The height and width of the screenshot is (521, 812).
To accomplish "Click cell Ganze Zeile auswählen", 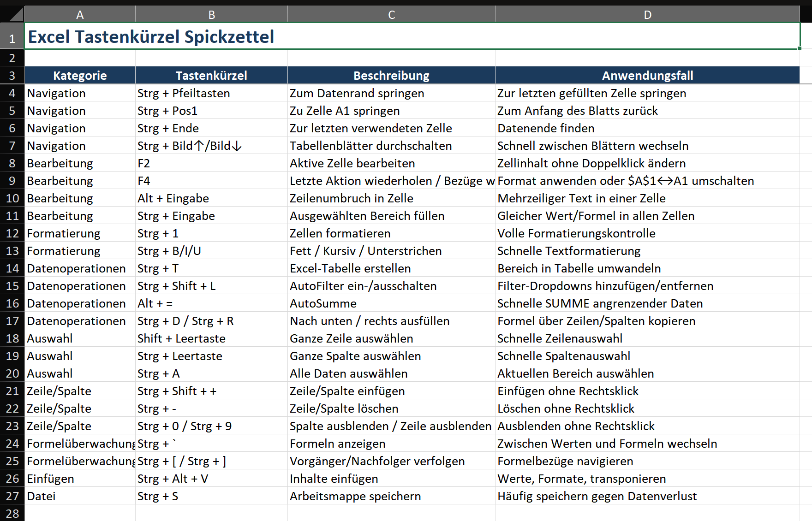I will coord(391,338).
